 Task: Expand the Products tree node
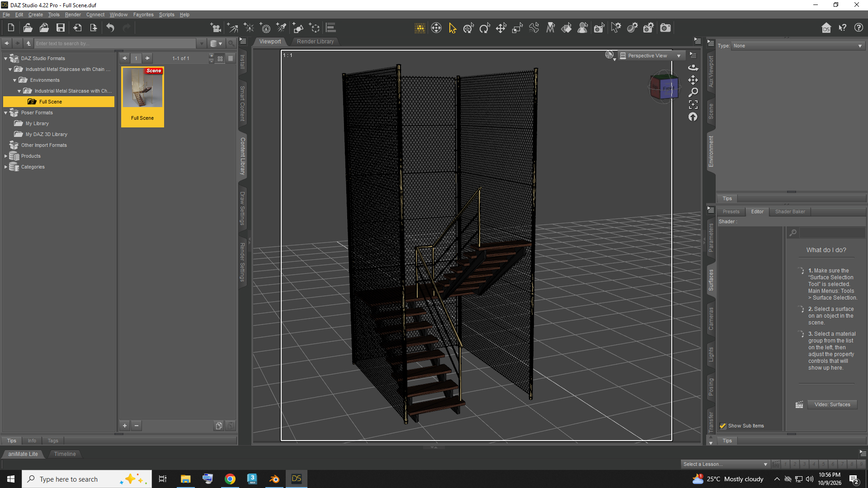6,156
